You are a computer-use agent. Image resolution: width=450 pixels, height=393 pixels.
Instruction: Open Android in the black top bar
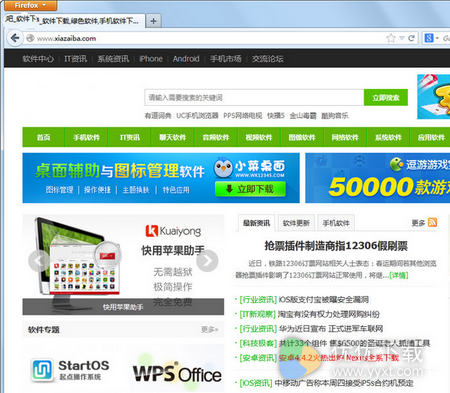tap(186, 59)
